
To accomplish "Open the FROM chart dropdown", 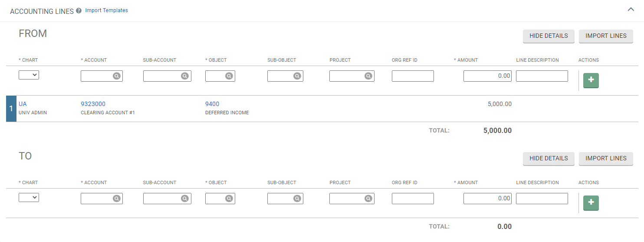I will coord(29,75).
